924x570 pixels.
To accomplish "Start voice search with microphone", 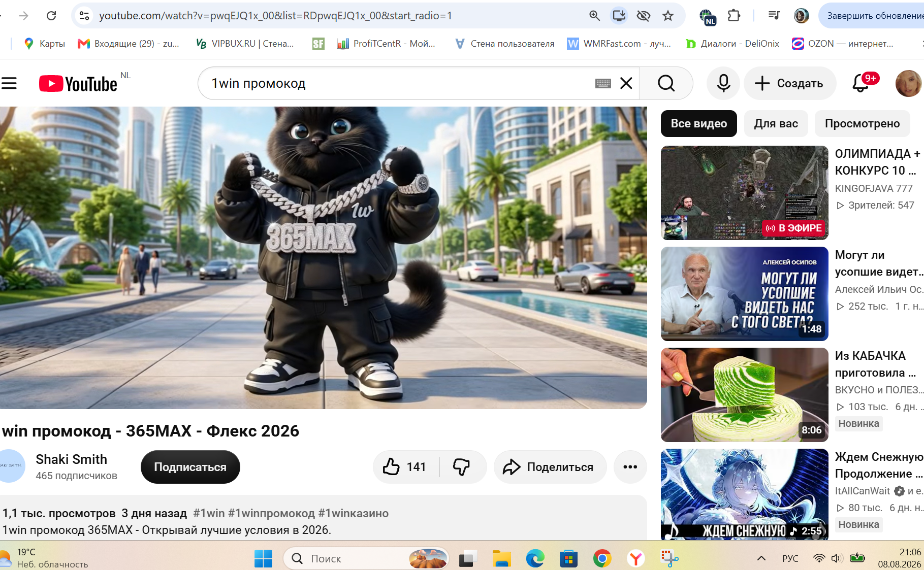I will (723, 83).
